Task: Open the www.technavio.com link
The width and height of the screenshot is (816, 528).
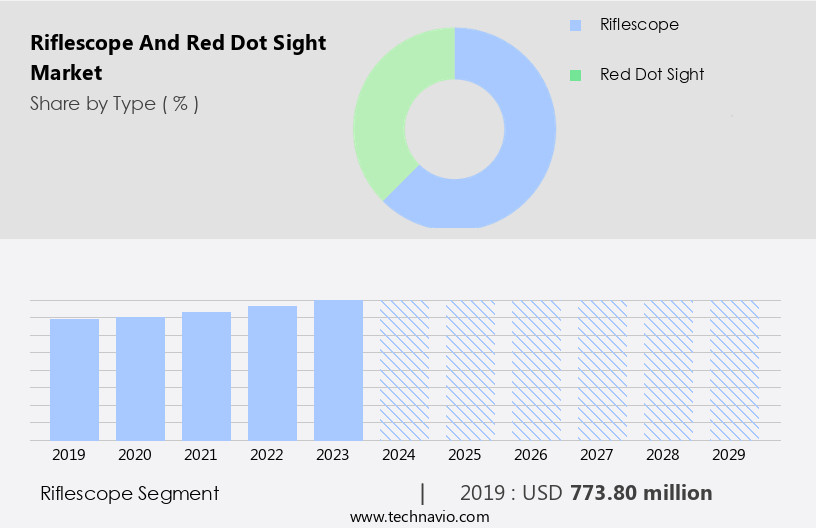Action: 420,517
